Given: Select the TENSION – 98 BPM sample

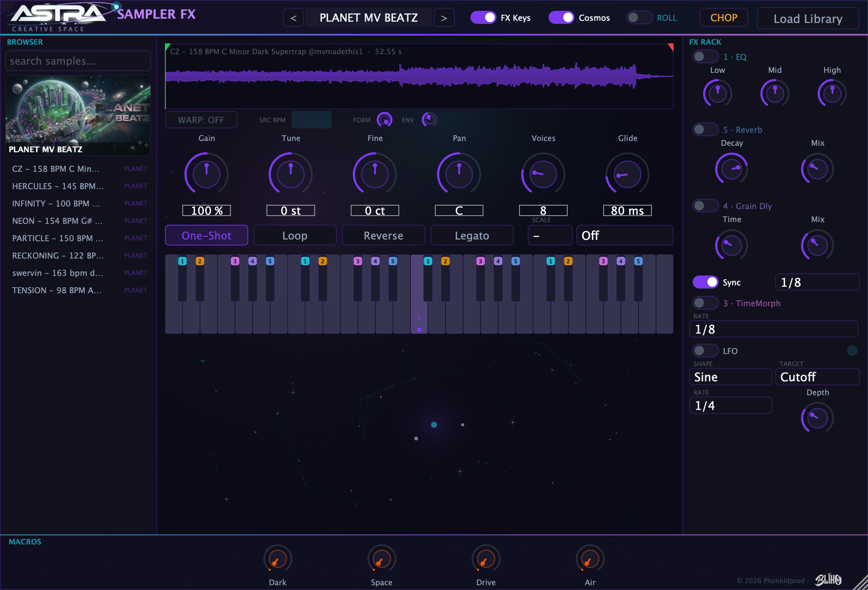Looking at the screenshot, I should pyautogui.click(x=79, y=290).
